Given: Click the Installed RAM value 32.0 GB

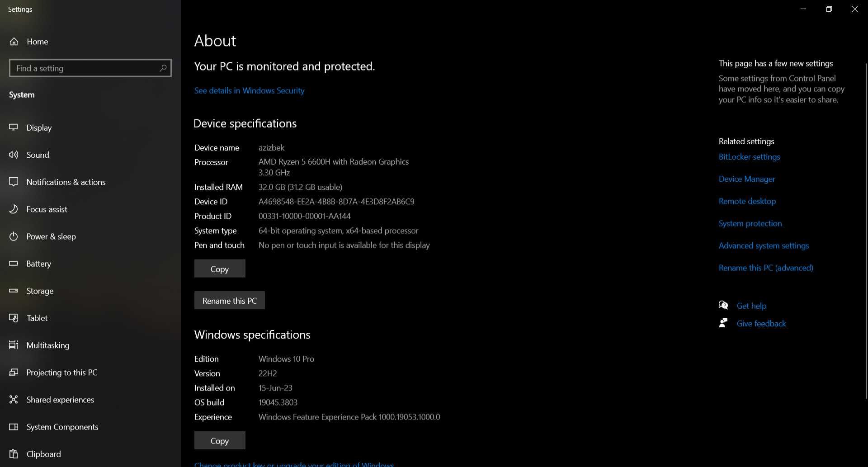Looking at the screenshot, I should (x=300, y=187).
